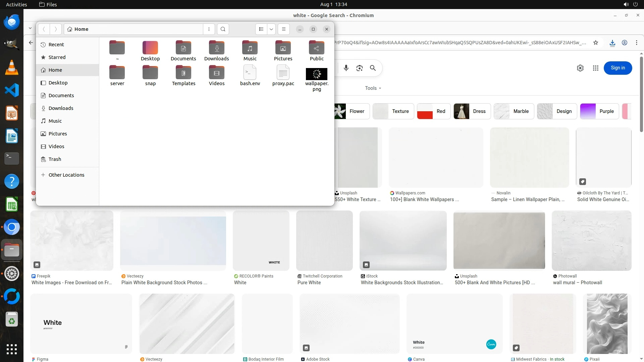Screen dimensions: 644x362
Task: Open the Files hamburger main menu
Action: 284,29
